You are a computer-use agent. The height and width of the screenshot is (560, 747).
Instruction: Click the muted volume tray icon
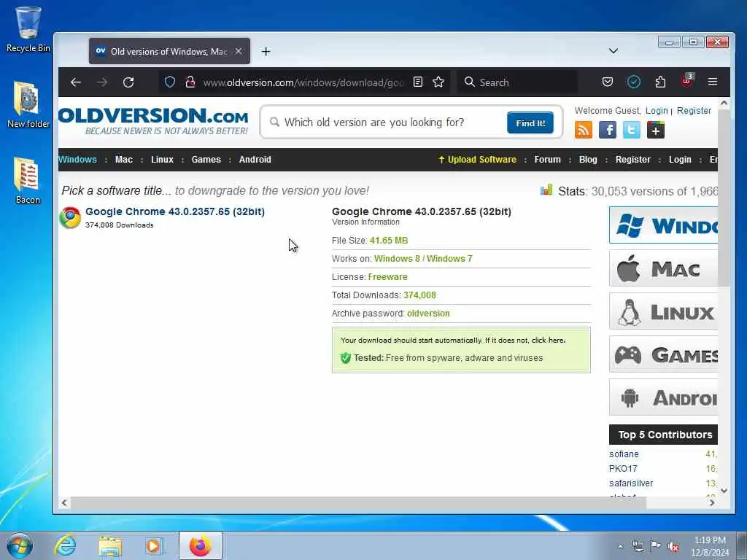click(673, 546)
